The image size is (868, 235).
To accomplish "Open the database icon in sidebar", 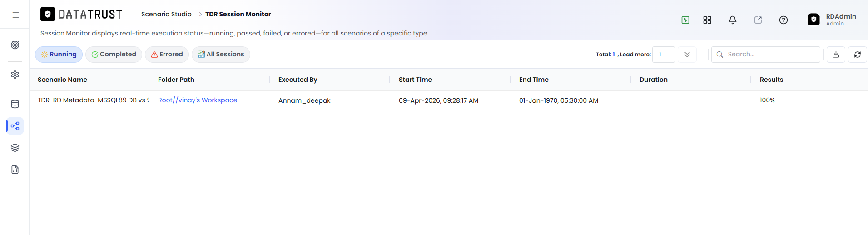I will click(x=15, y=104).
